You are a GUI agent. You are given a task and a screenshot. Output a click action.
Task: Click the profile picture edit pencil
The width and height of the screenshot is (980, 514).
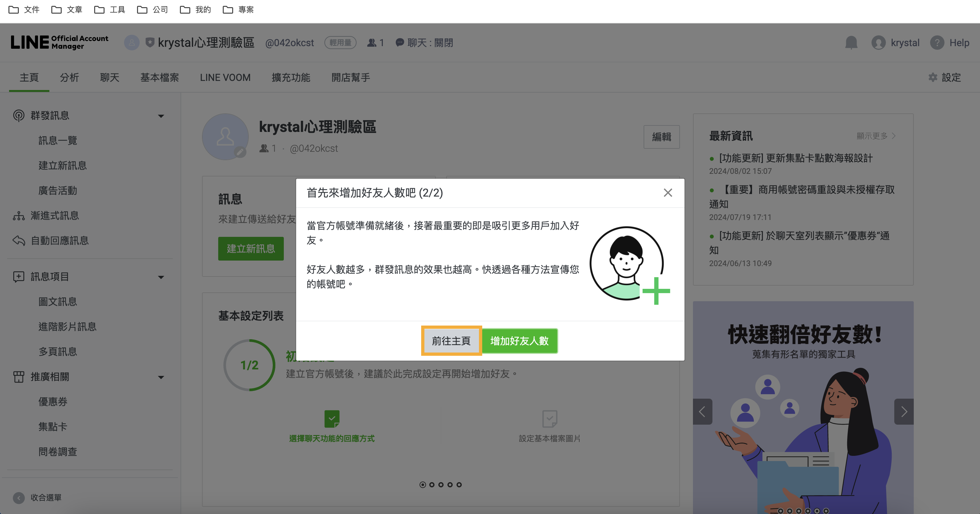coord(240,152)
